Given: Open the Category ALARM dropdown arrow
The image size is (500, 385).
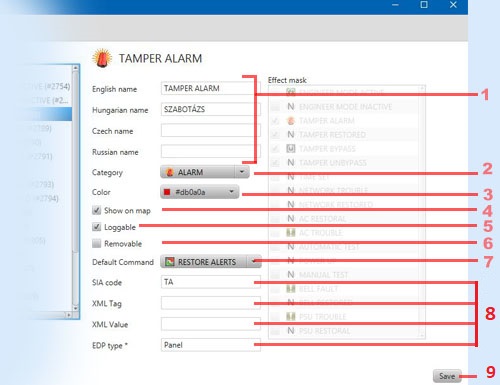Looking at the screenshot, I should pyautogui.click(x=242, y=172).
